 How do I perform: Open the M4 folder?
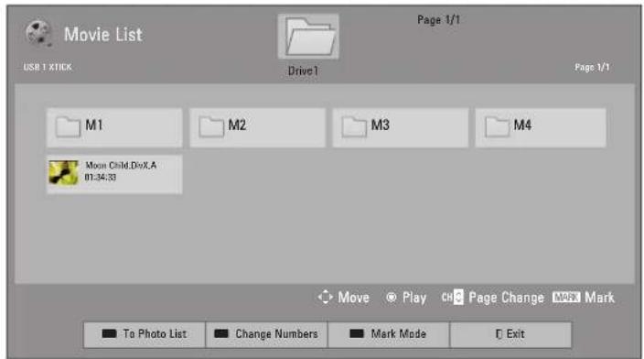coord(541,127)
